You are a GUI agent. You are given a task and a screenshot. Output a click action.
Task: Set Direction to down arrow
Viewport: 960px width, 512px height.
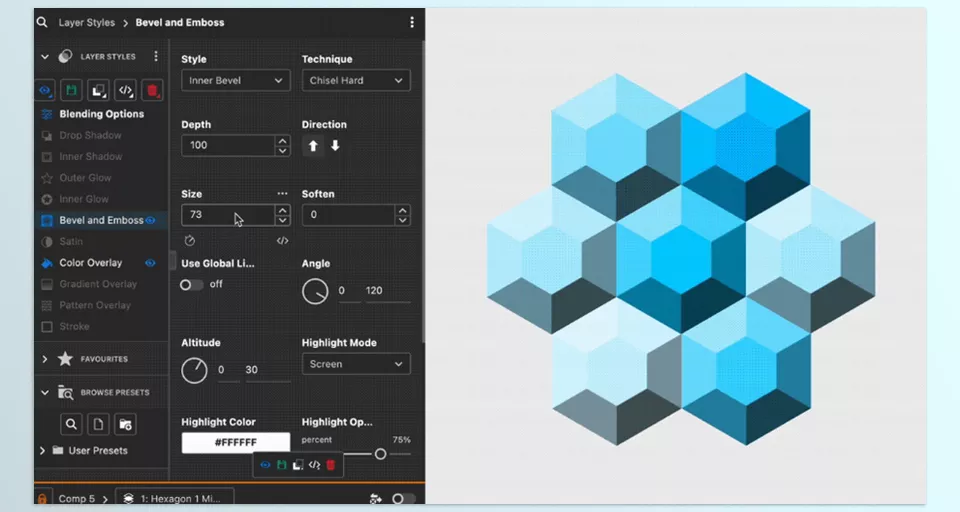point(335,146)
